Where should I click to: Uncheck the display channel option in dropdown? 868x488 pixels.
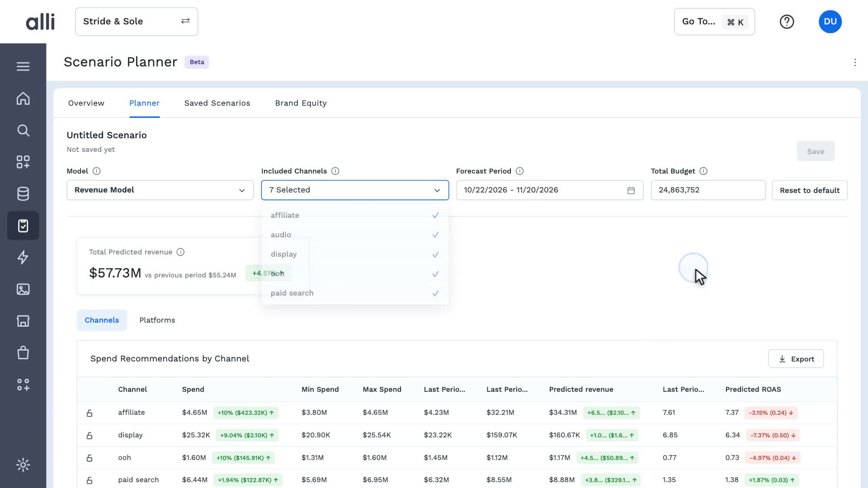pos(355,254)
